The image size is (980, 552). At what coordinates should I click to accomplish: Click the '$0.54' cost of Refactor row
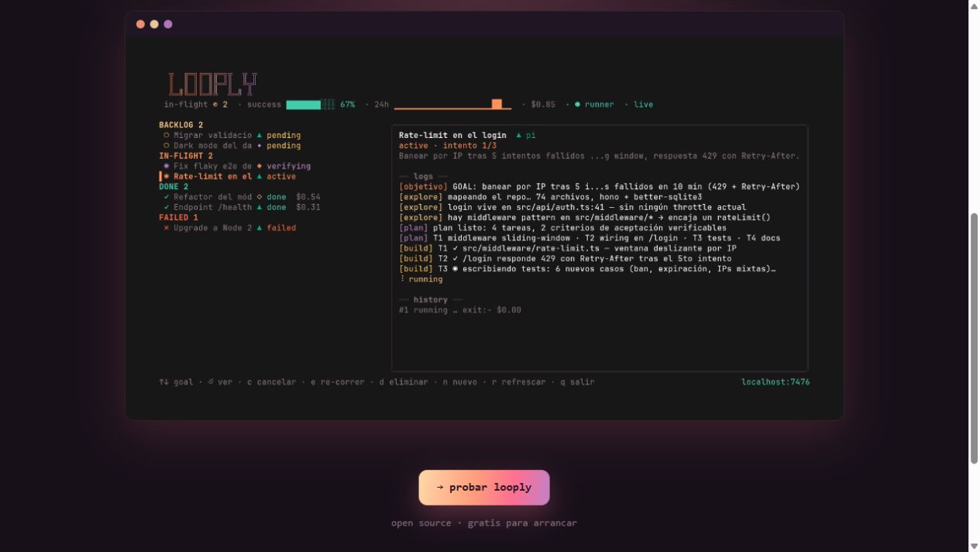click(308, 197)
